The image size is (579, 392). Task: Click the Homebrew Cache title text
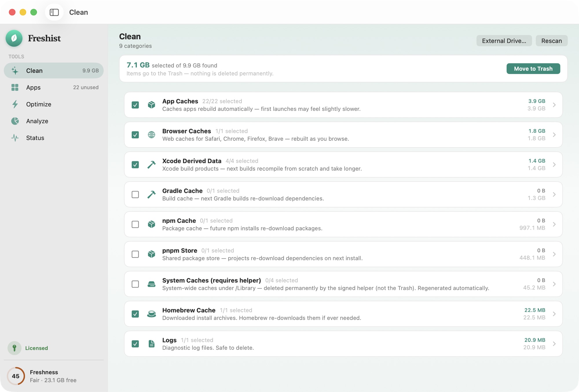(189, 310)
